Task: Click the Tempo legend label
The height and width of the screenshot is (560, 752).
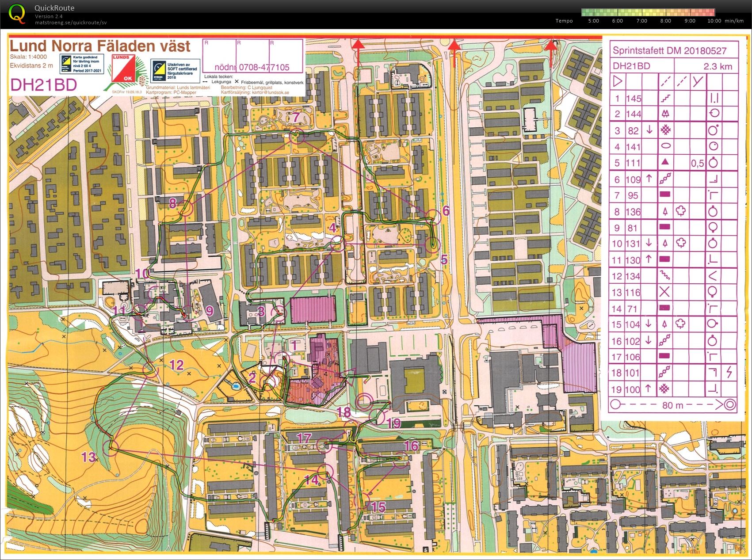Action: [x=564, y=21]
